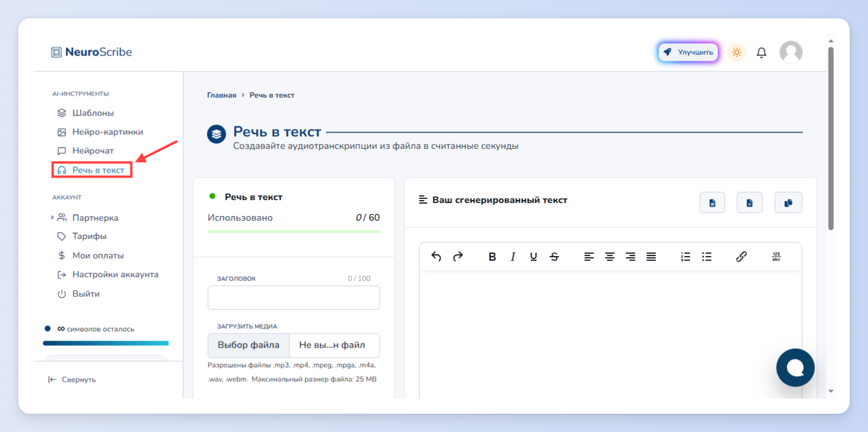
Task: Toggle italic formatting
Action: pos(513,257)
